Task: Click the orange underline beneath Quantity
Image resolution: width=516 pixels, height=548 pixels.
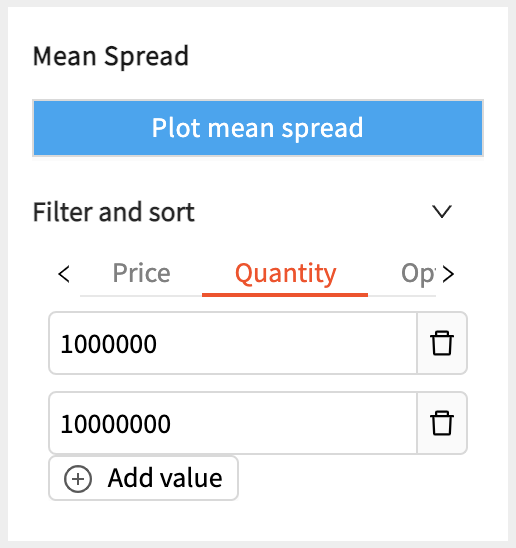Action: (285, 295)
